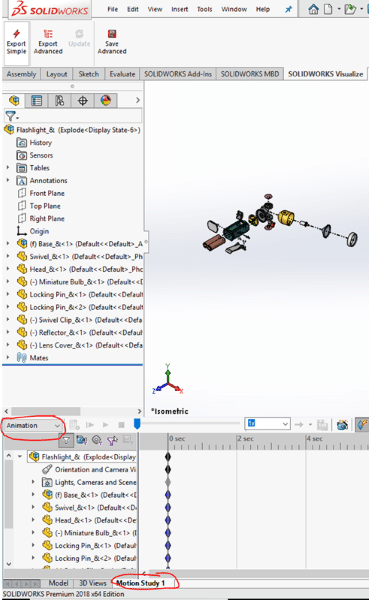Click the Swivel_&<1> keyframe at 0 sec
369x600 pixels.
168,507
